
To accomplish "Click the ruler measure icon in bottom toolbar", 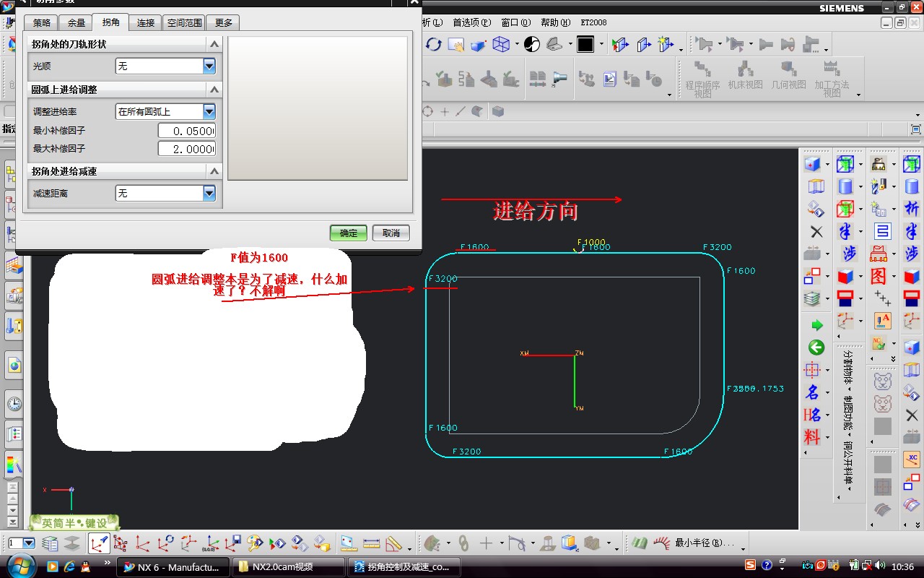I will click(372, 543).
